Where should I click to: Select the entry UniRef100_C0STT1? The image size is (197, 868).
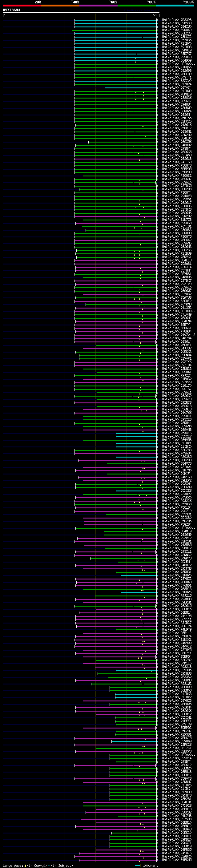point(176,78)
